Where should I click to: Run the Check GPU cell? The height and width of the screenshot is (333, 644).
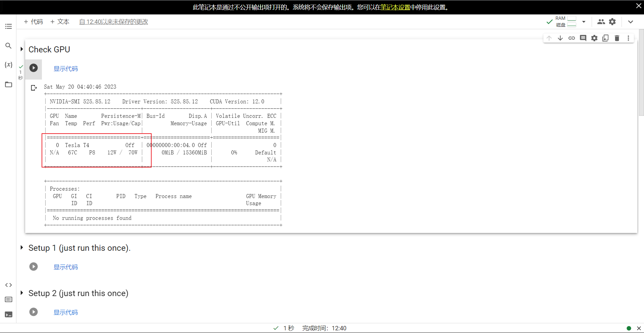pyautogui.click(x=34, y=68)
